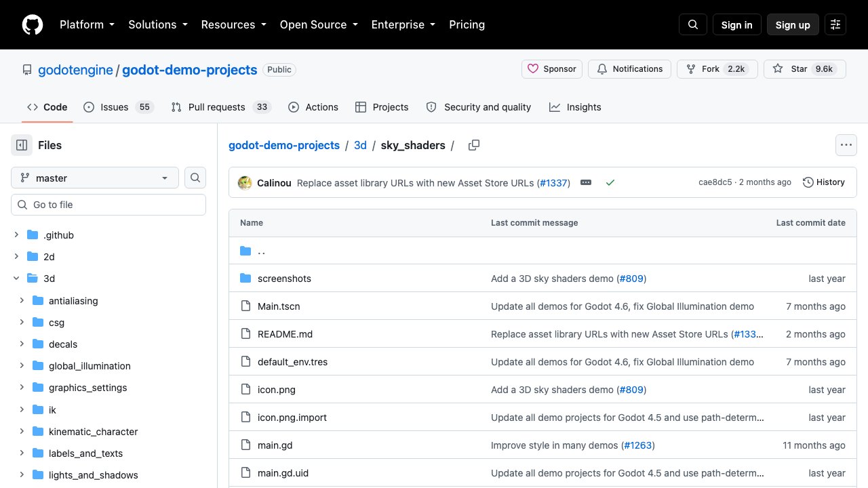Open the Notifications button
The height and width of the screenshot is (488, 868).
tap(630, 69)
